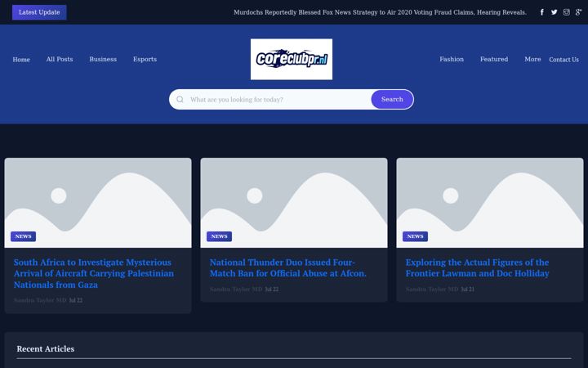Open the Facebook social icon
The width and height of the screenshot is (588, 368).
542,12
